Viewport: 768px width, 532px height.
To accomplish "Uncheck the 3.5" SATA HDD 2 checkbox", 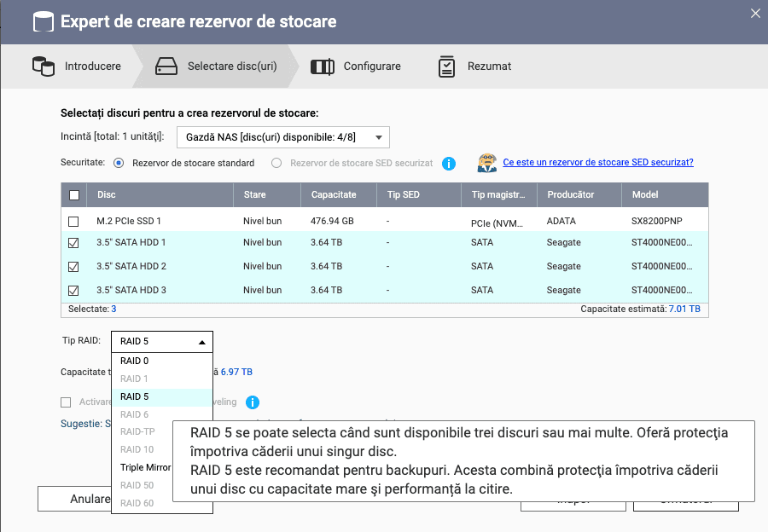I will tap(74, 267).
